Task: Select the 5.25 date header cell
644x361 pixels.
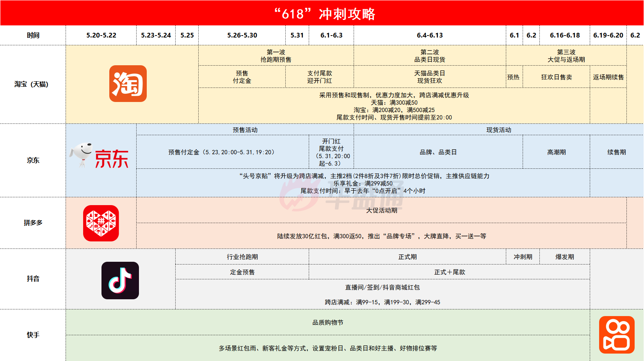Action: 187,35
